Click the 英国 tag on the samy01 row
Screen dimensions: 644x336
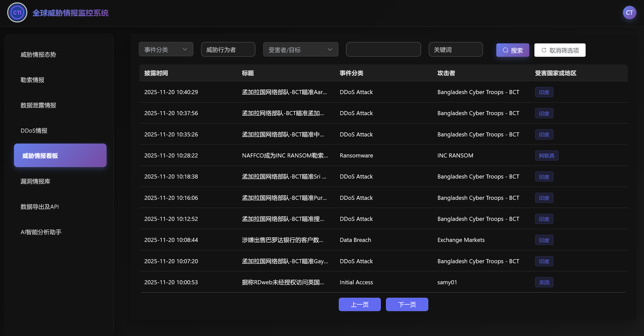[544, 282]
